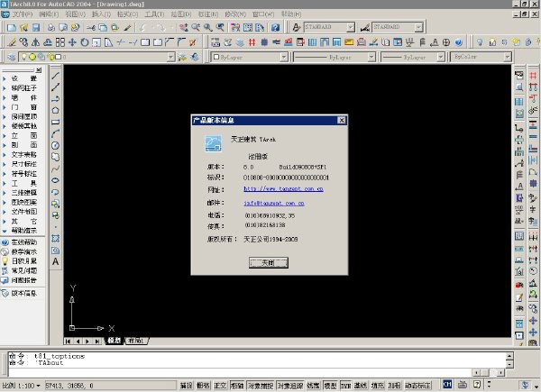Image resolution: width=541 pixels, height=392 pixels.
Task: Click in the command line input area
Action: pos(238,372)
